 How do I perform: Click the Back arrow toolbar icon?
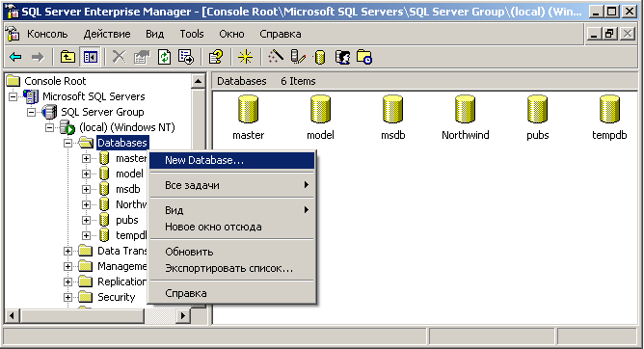pyautogui.click(x=15, y=57)
